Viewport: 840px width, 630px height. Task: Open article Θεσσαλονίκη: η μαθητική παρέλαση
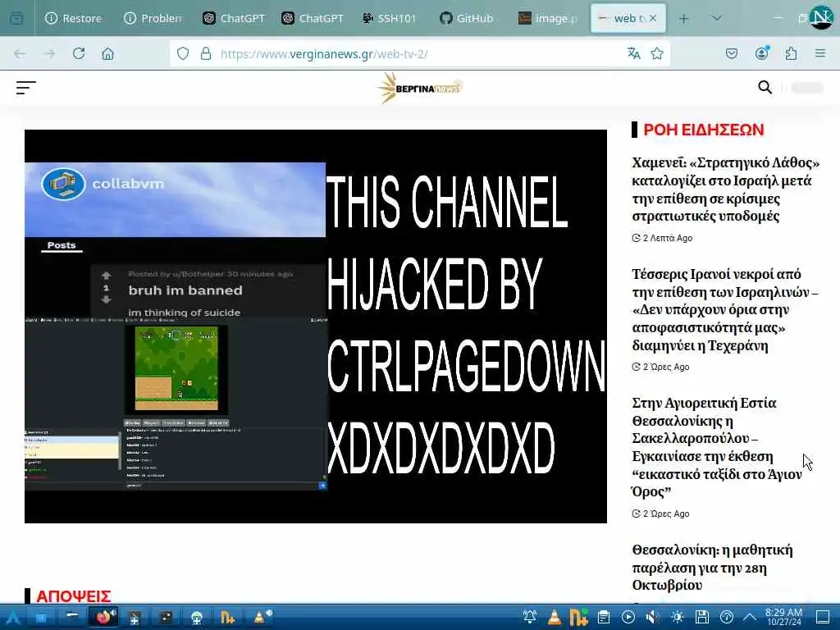tap(712, 568)
